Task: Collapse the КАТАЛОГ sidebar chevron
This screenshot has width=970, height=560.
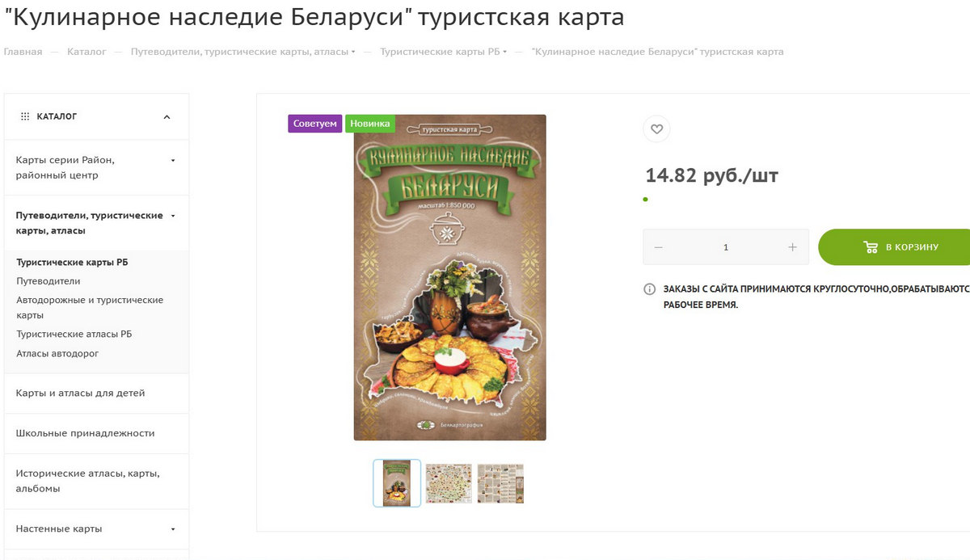Action: [167, 117]
